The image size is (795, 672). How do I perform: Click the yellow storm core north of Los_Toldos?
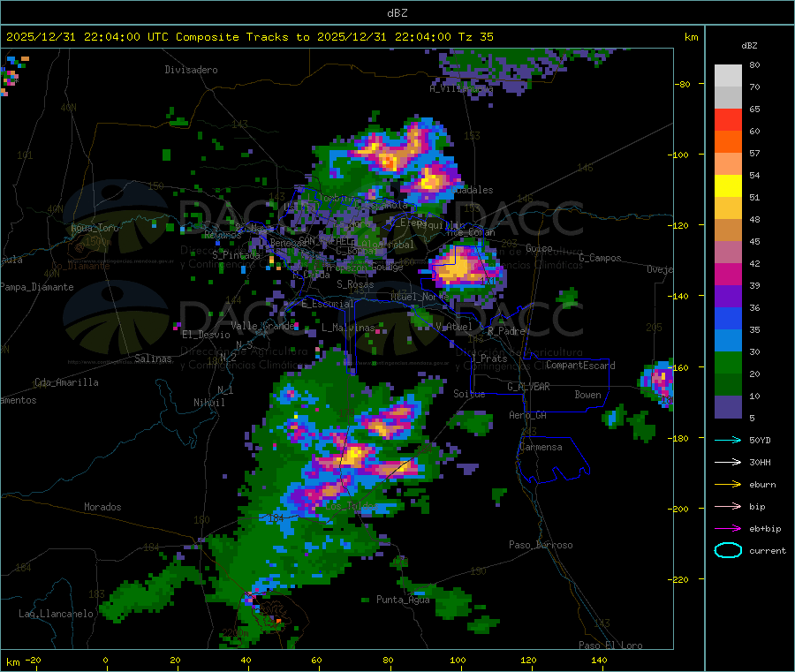coord(355,454)
